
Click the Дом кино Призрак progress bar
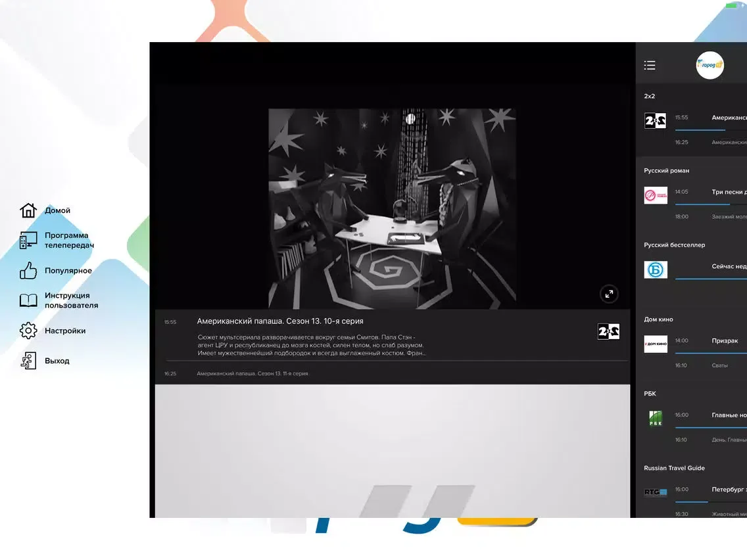click(711, 353)
